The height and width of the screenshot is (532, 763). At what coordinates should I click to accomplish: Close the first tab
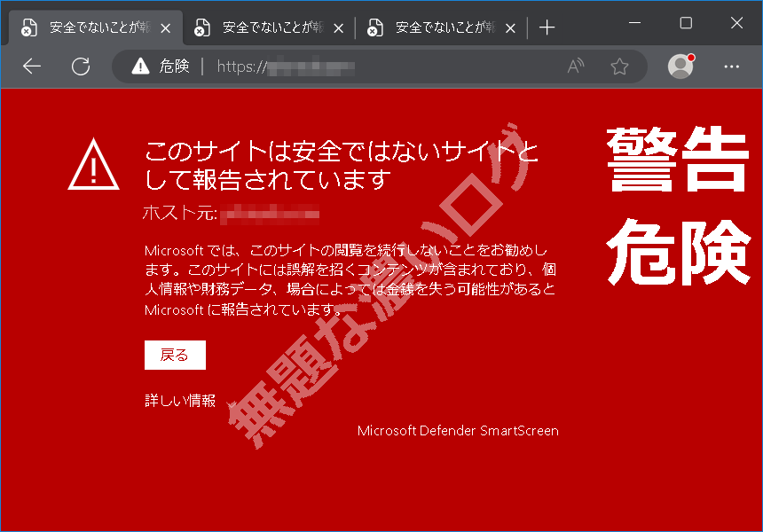(165, 28)
